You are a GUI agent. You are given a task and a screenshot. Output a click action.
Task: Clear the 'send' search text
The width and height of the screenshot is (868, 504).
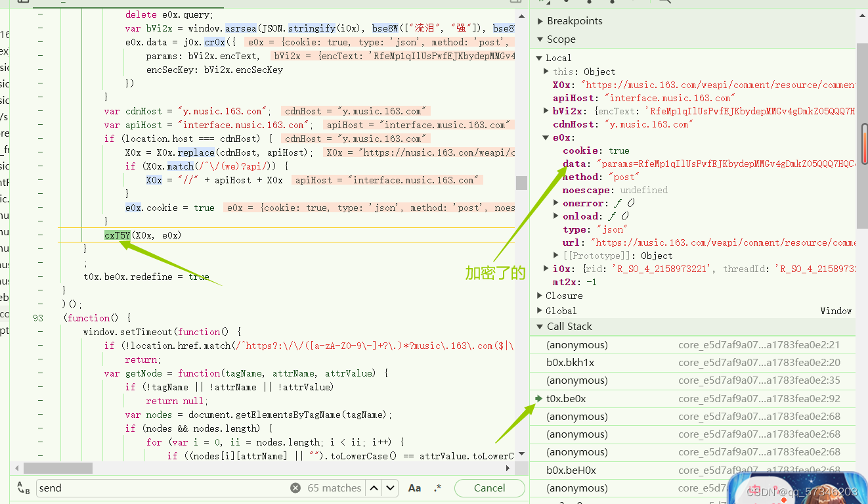coord(295,488)
